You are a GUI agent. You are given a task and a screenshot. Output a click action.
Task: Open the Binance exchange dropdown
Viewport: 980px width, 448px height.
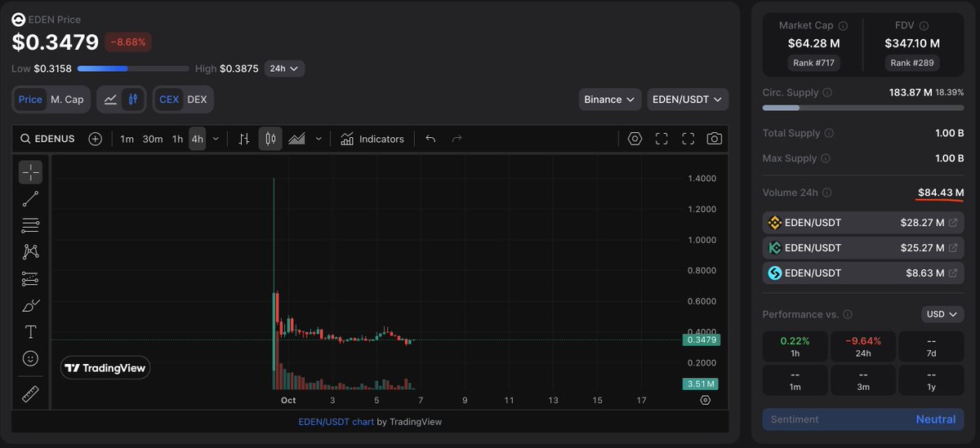(610, 100)
